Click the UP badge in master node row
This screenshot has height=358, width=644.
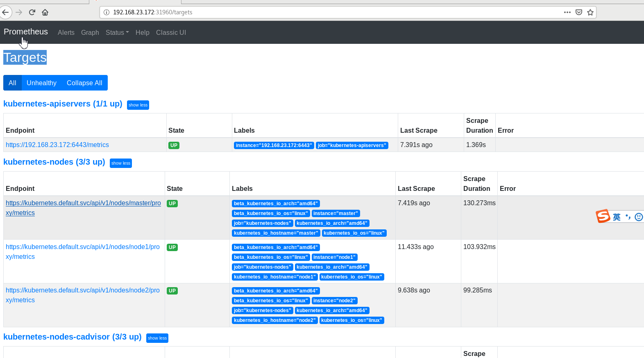point(172,204)
